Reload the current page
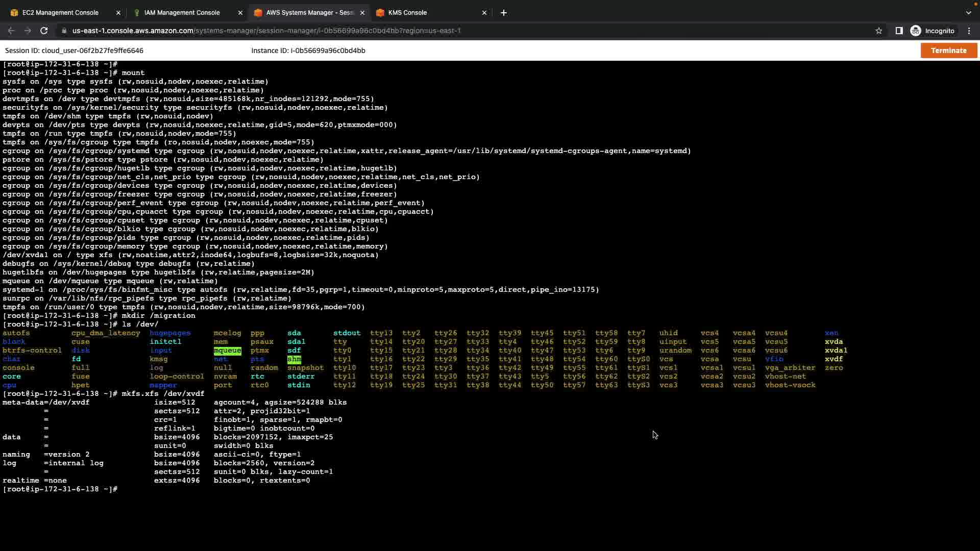 click(x=44, y=31)
